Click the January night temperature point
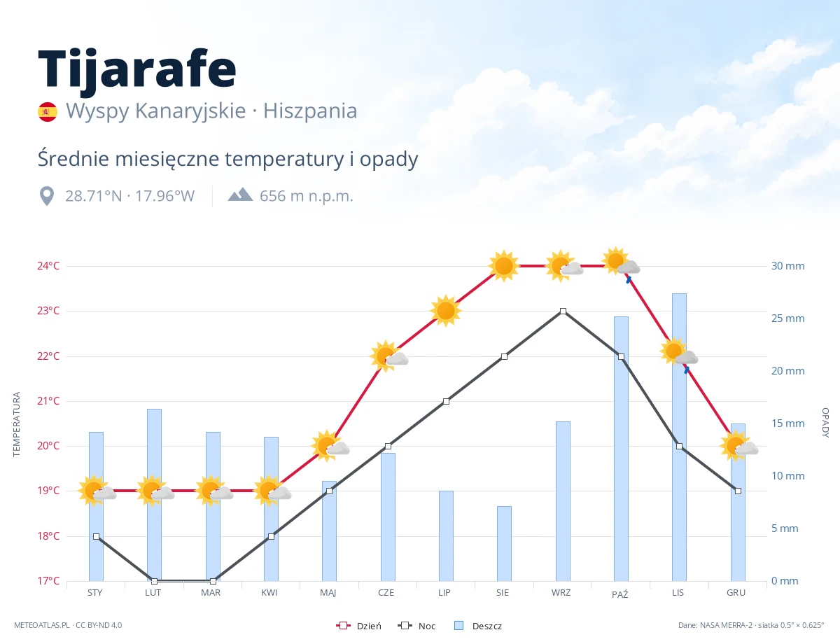The width and height of the screenshot is (840, 644). (96, 536)
